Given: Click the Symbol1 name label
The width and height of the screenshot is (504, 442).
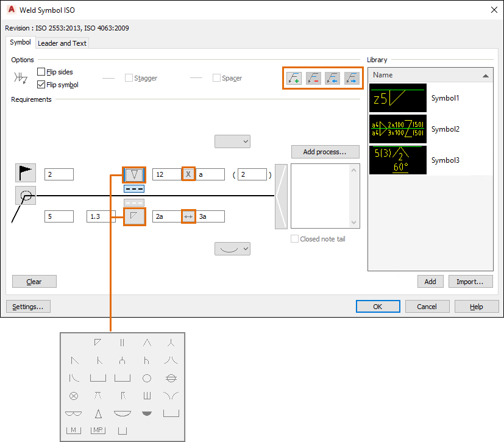Looking at the screenshot, I should (x=445, y=98).
